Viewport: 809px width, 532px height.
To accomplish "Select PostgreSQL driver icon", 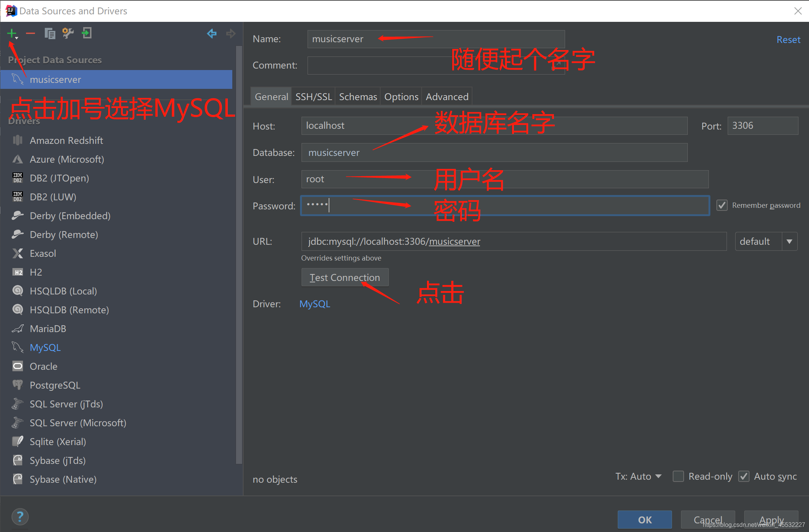I will [18, 385].
